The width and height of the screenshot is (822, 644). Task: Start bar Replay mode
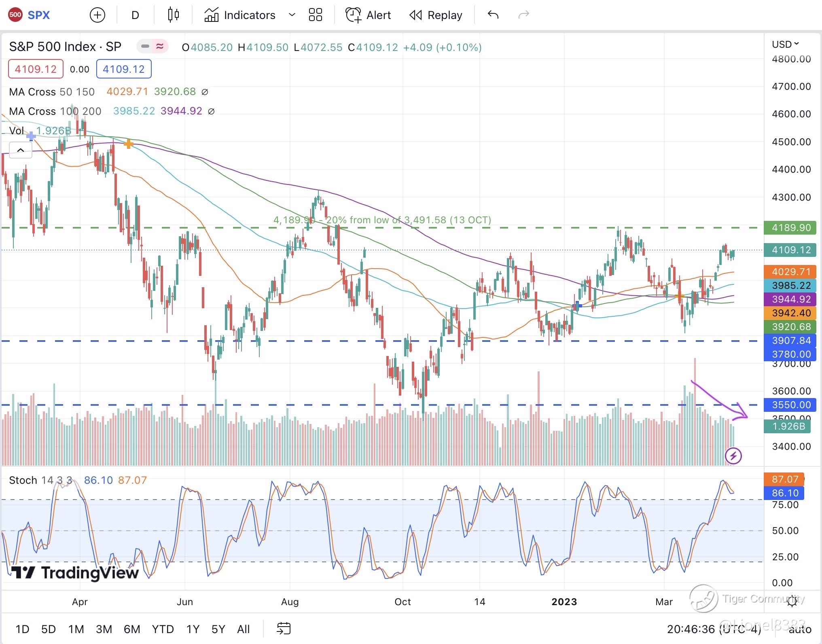(436, 15)
